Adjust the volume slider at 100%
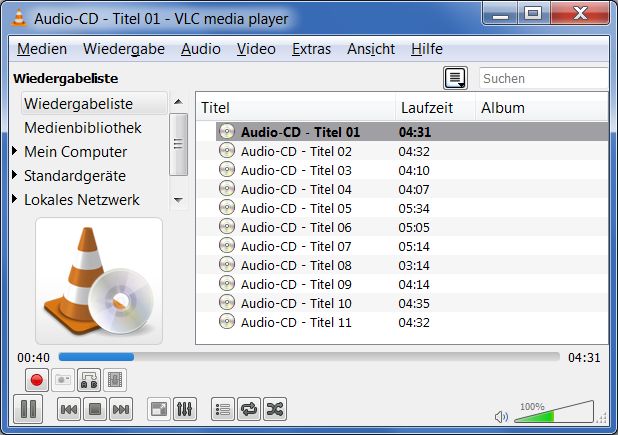Screen dimensions: 618x435 pos(554,412)
